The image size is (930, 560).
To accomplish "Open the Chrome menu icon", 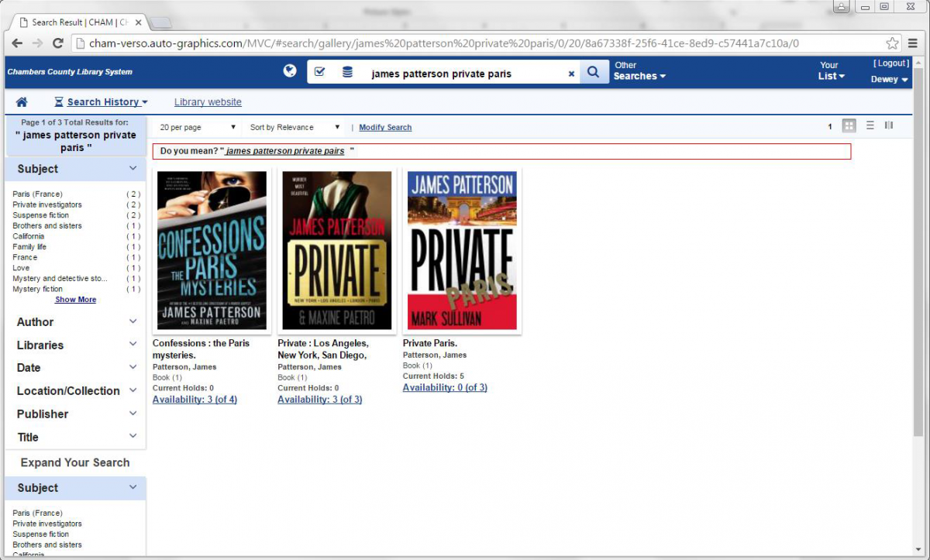I will pyautogui.click(x=913, y=43).
